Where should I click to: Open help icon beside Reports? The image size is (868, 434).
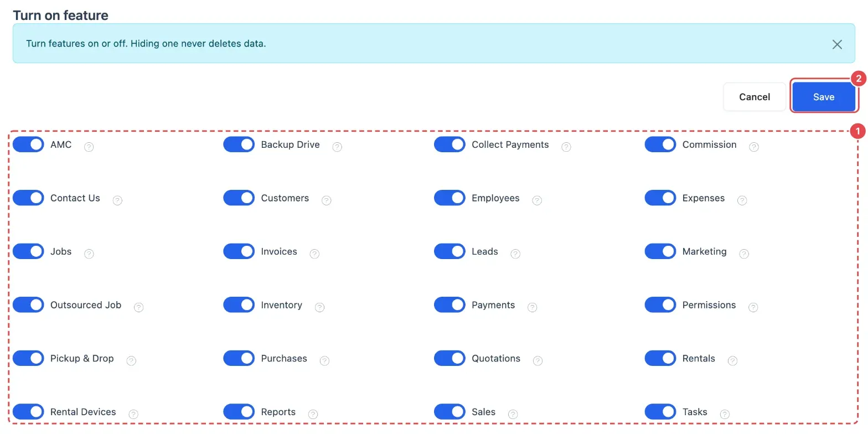click(313, 414)
